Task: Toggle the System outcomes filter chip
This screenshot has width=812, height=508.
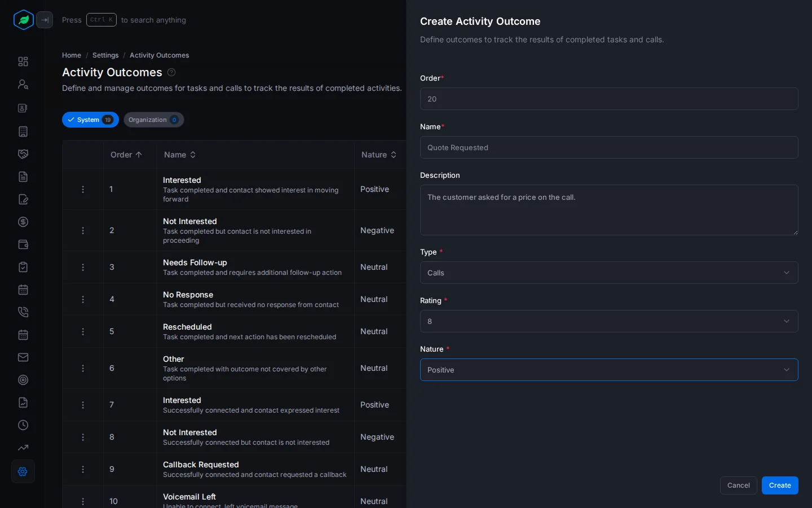Action: click(x=90, y=120)
